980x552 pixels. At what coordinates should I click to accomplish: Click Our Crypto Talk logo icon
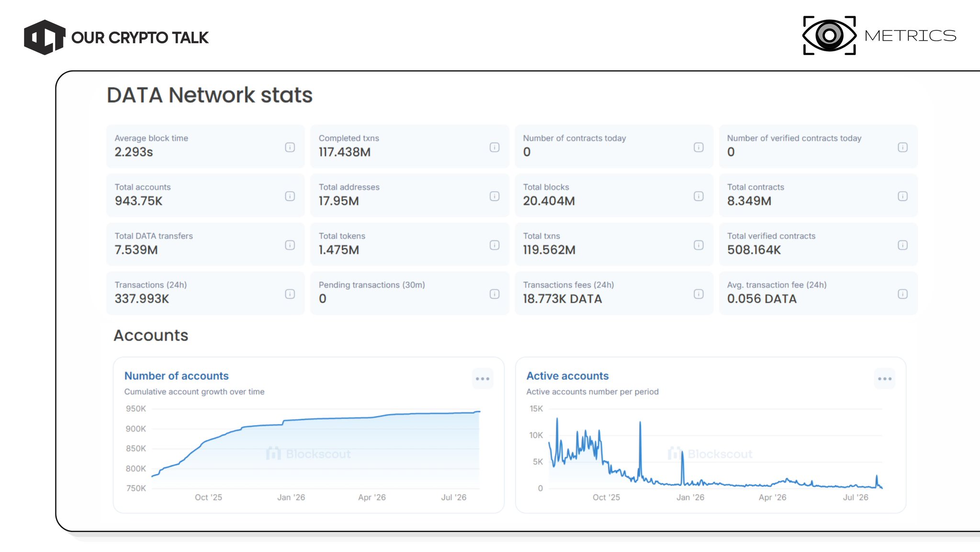pyautogui.click(x=45, y=37)
